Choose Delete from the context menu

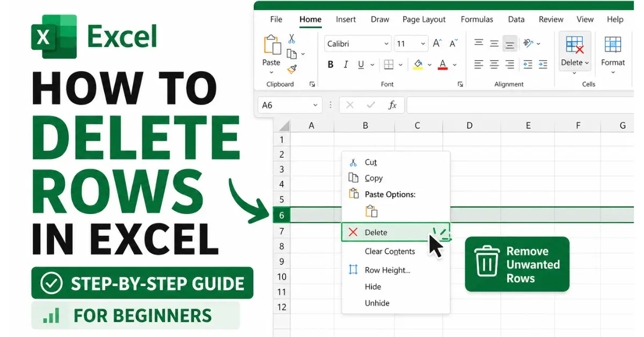tap(396, 232)
